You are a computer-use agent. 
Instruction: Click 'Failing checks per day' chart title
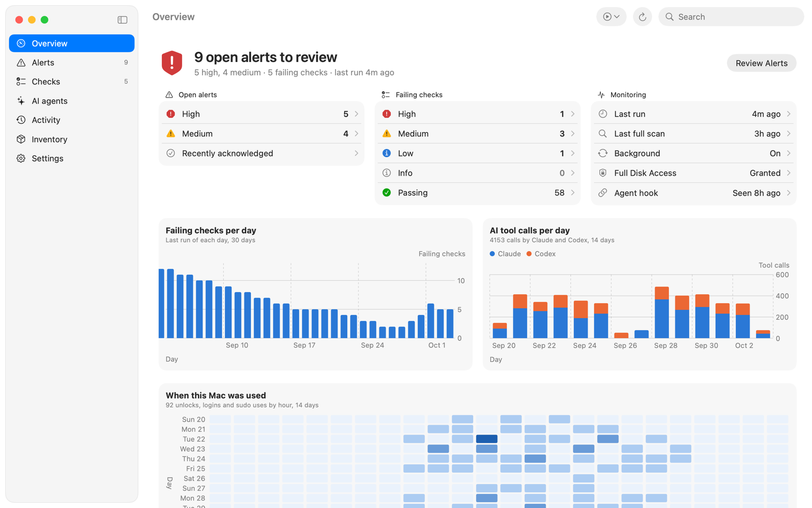pyautogui.click(x=211, y=230)
